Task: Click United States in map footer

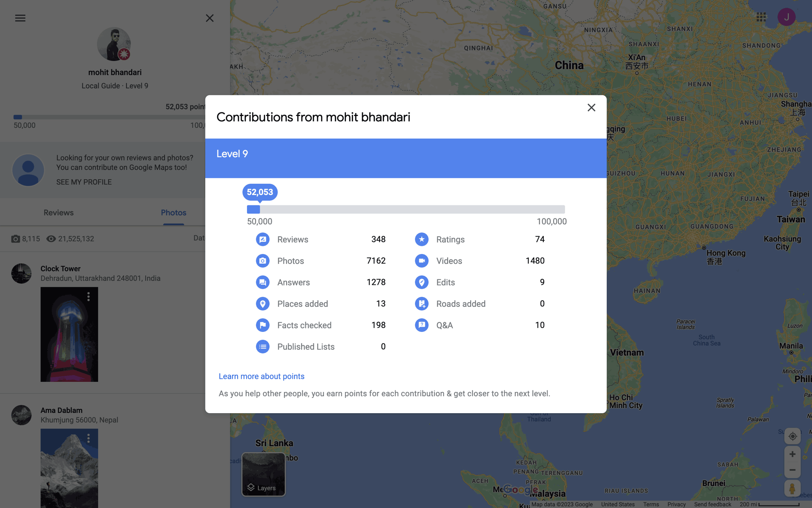Action: (617, 504)
